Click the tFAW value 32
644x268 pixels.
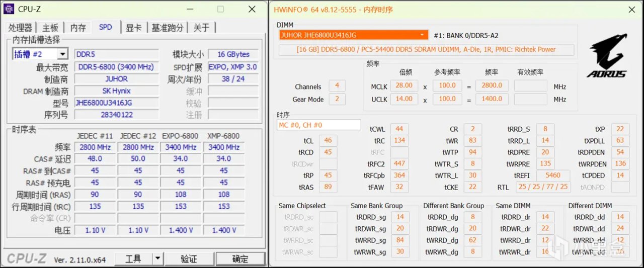(x=399, y=188)
